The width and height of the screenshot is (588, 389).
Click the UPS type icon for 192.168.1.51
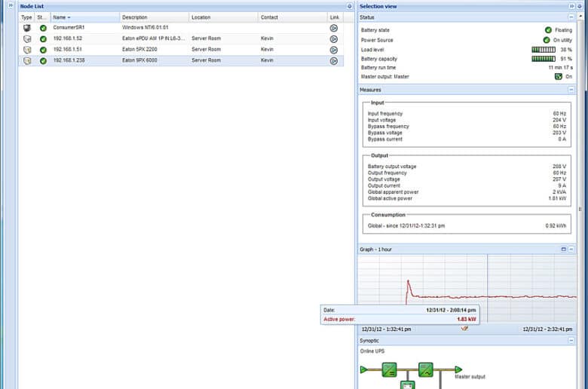pos(27,50)
